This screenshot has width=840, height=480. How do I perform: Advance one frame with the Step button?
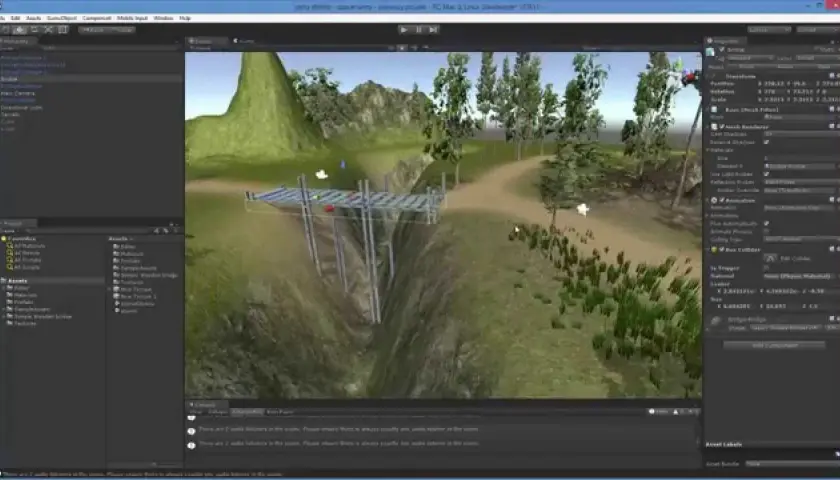pos(433,29)
